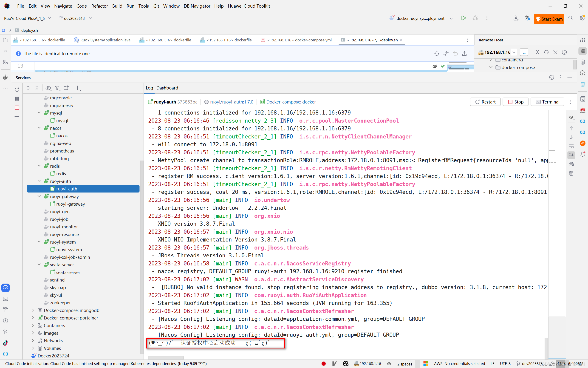Image resolution: width=588 pixels, height=368 pixels.
Task: Run the docker.ruoyi-sys deployment configuration
Action: pyautogui.click(x=463, y=18)
